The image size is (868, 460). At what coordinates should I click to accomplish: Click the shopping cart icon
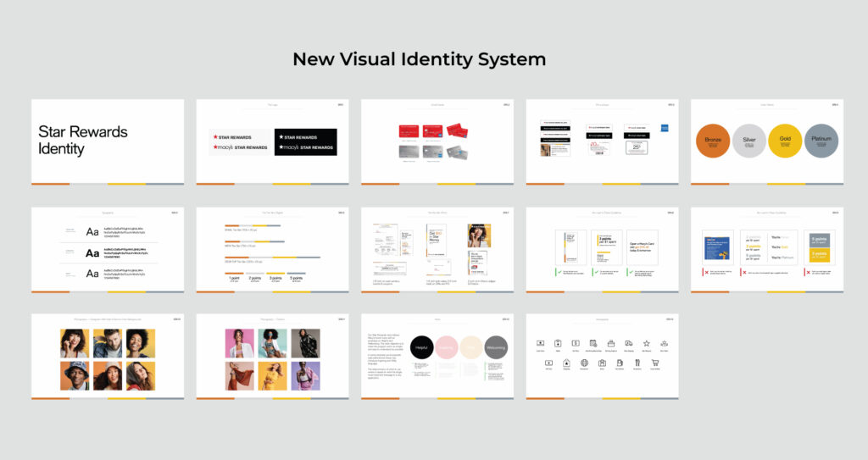654,363
